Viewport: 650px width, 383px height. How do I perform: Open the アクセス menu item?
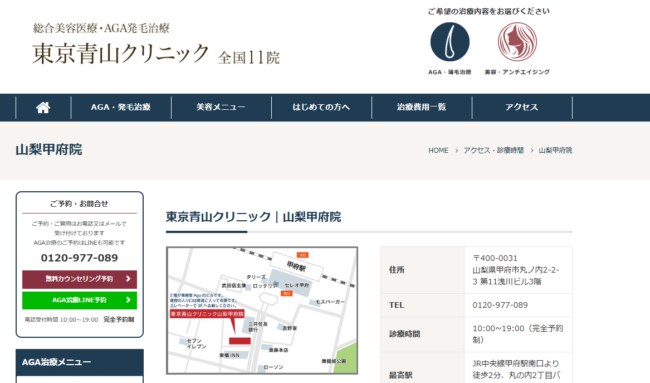(x=522, y=107)
